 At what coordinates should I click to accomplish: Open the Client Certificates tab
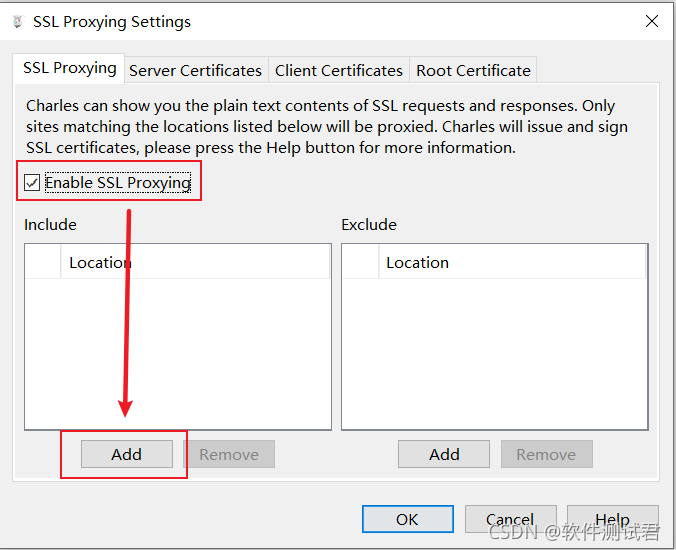(x=338, y=70)
